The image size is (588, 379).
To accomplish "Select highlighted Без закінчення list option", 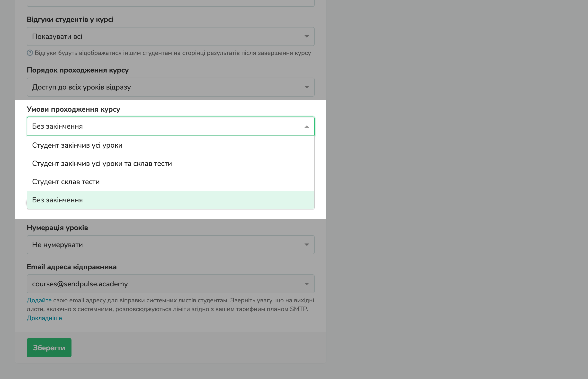I will [x=58, y=200].
